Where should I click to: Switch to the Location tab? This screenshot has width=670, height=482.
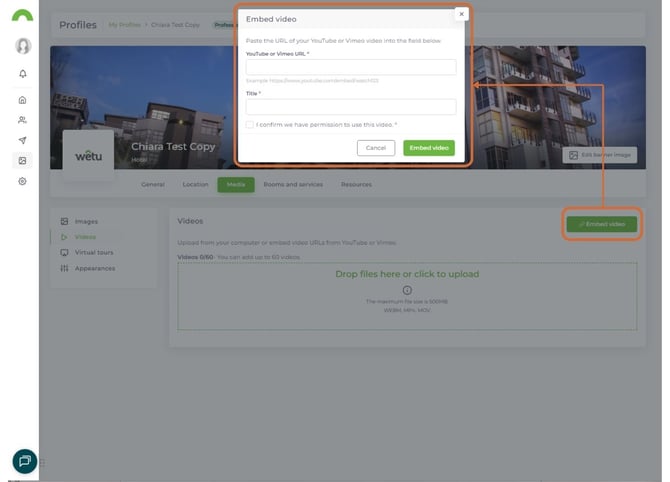[x=195, y=184]
